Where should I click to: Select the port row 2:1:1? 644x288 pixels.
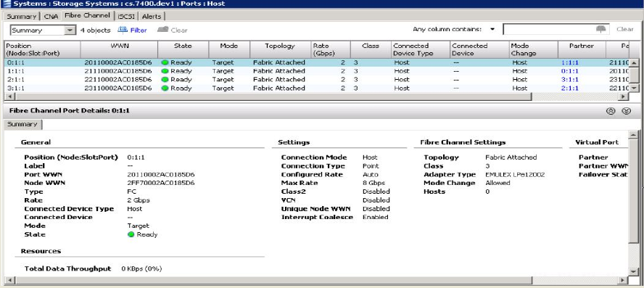coord(316,79)
